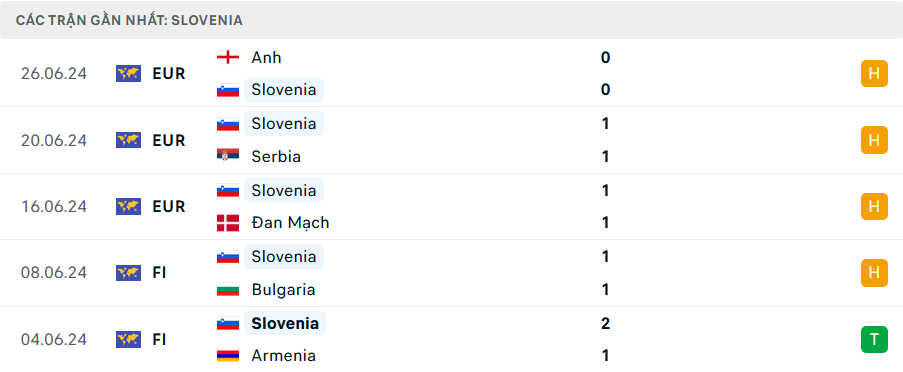
Task: Open the Armenia team link
Action: (283, 355)
